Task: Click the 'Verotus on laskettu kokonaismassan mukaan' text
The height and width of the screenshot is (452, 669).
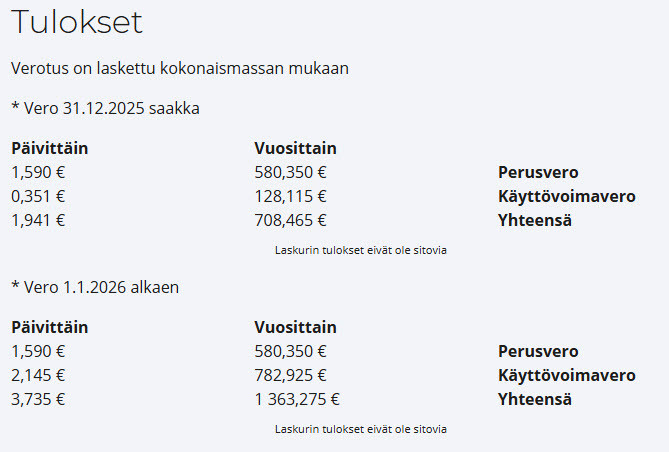Action: 179,68
